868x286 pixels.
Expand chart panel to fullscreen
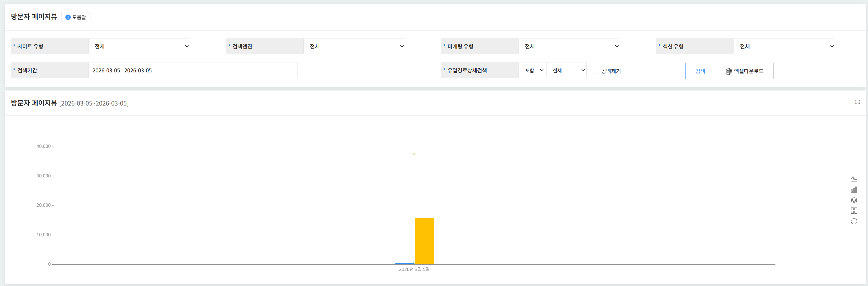pyautogui.click(x=857, y=102)
